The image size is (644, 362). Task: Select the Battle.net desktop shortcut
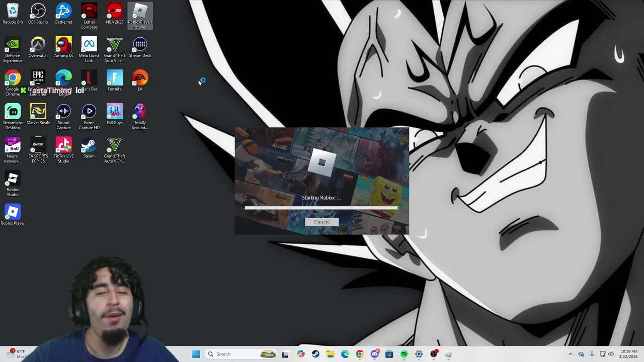(x=63, y=14)
